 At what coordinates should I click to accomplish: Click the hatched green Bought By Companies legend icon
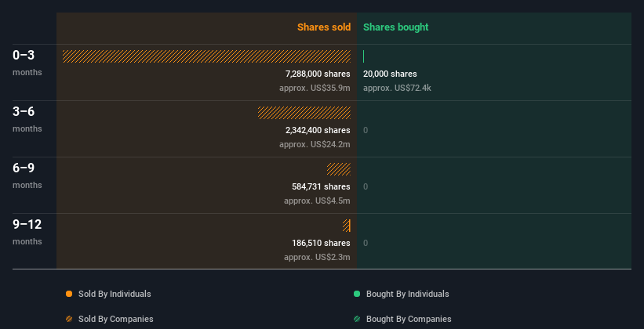(357, 319)
